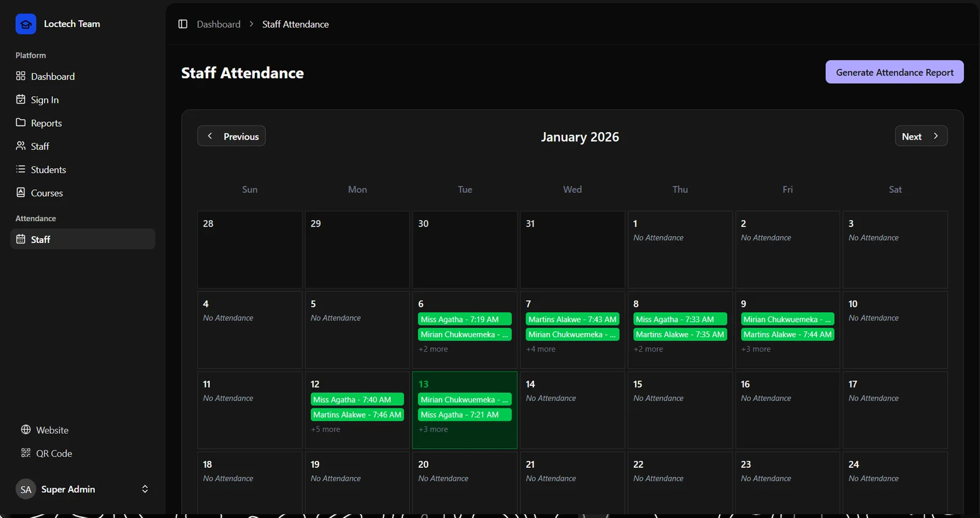The width and height of the screenshot is (980, 518).
Task: Select Staff under Attendance section
Action: (83, 239)
